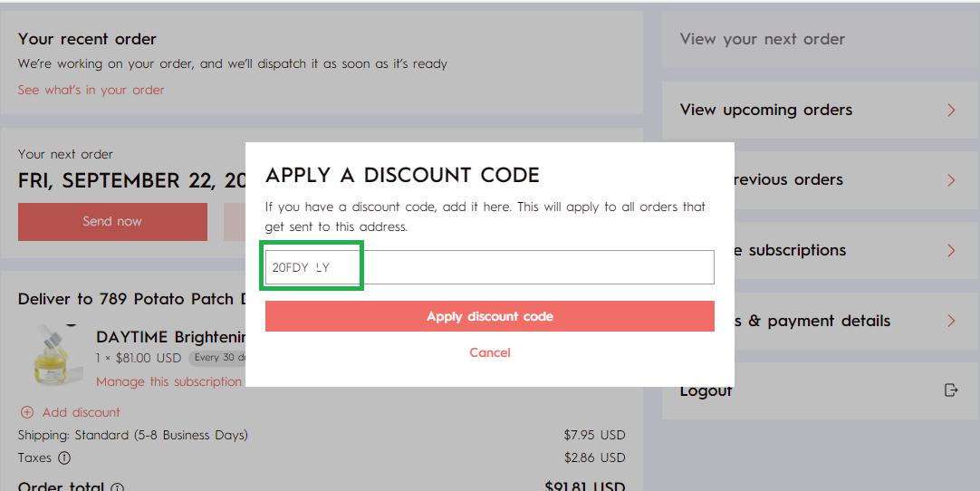The height and width of the screenshot is (491, 980).
Task: Click the Logout menu text
Action: pos(706,391)
